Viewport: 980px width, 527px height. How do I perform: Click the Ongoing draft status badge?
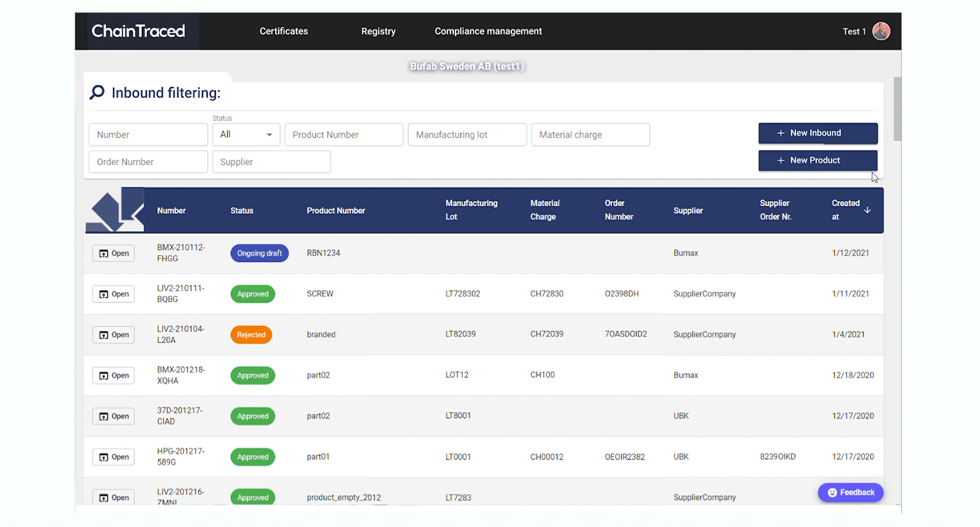click(x=259, y=253)
